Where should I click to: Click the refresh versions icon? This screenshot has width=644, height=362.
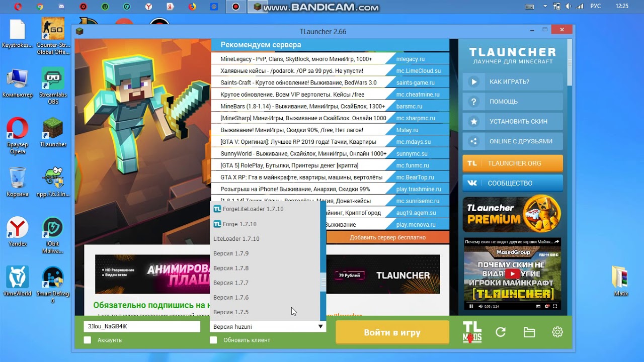501,332
